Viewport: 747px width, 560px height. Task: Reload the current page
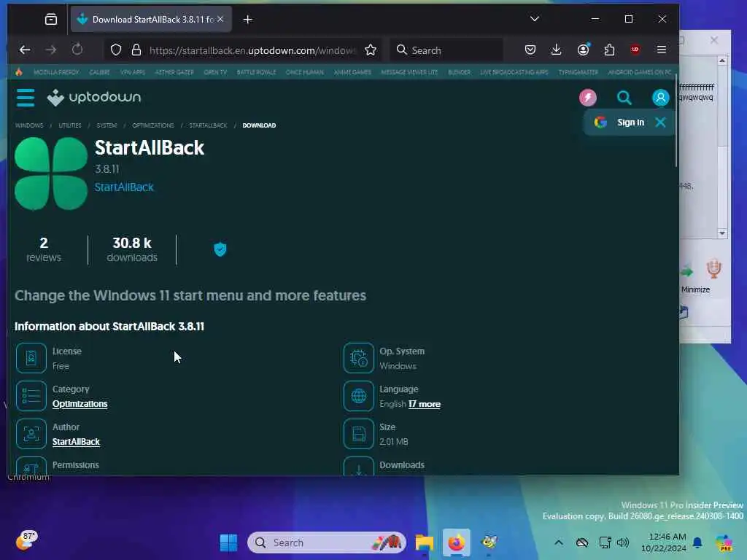tap(77, 50)
